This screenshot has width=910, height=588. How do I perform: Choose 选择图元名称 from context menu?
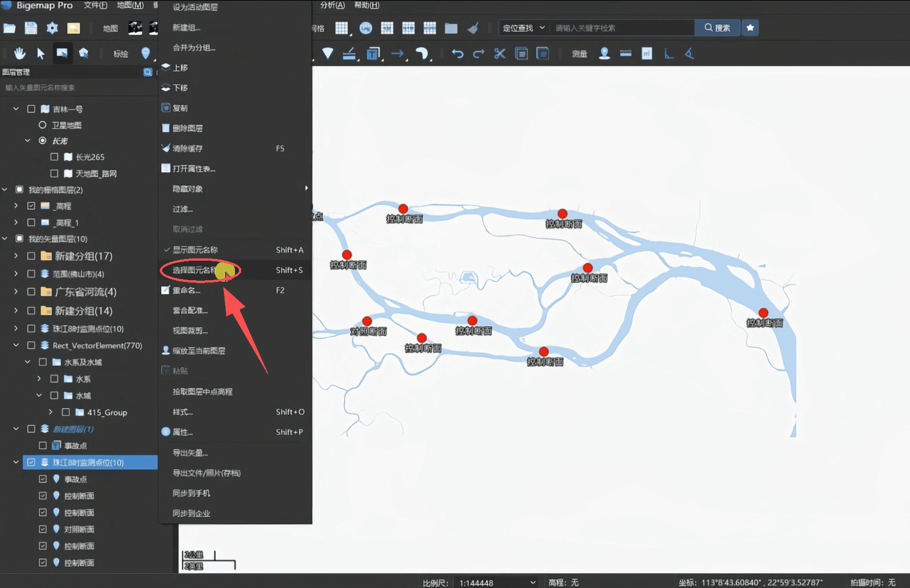(x=235, y=270)
